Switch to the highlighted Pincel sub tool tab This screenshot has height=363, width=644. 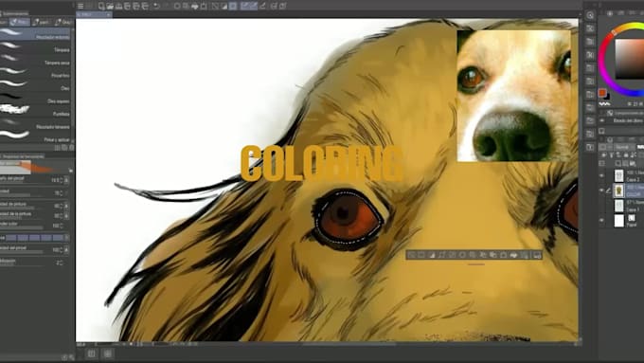(x=19, y=22)
